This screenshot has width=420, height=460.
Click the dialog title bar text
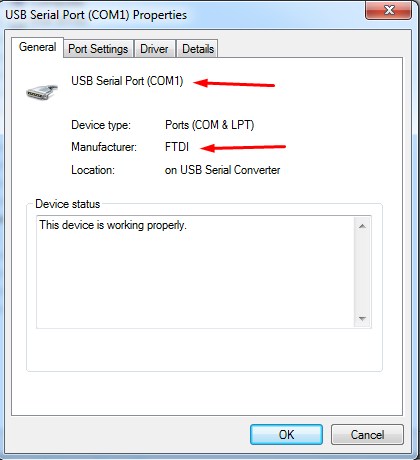click(x=96, y=15)
